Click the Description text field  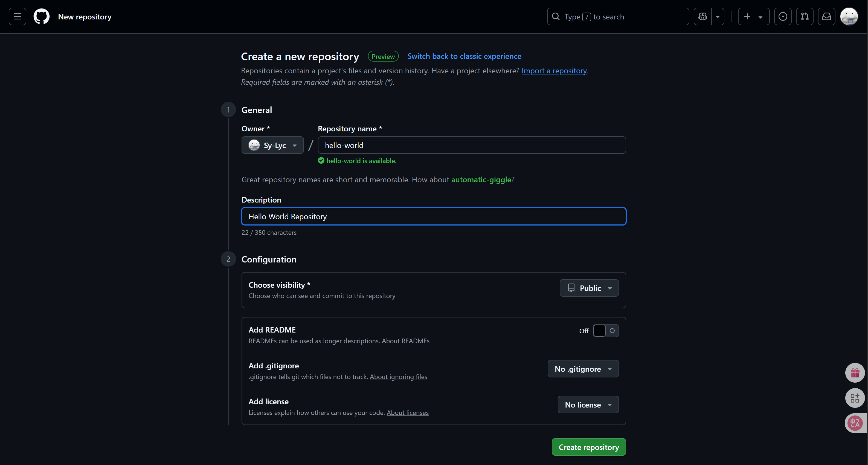(434, 216)
